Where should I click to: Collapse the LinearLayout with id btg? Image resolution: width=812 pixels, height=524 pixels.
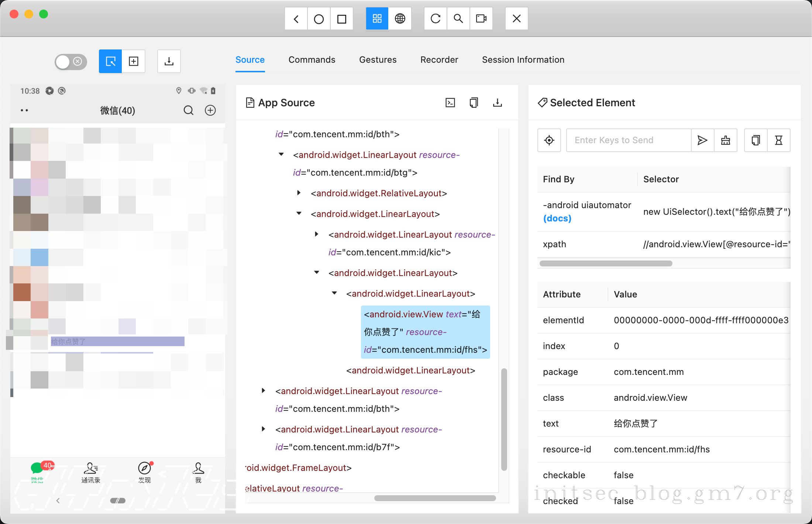coord(281,155)
